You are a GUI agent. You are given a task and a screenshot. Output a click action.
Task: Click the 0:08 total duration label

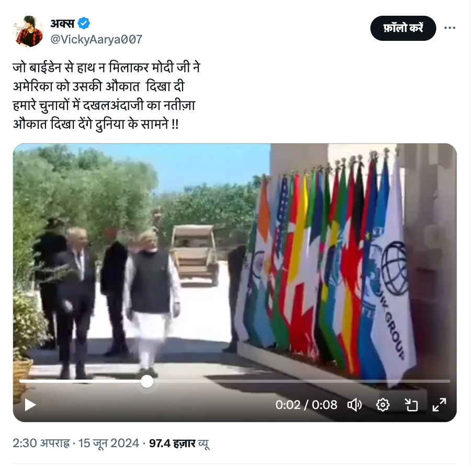[324, 405]
